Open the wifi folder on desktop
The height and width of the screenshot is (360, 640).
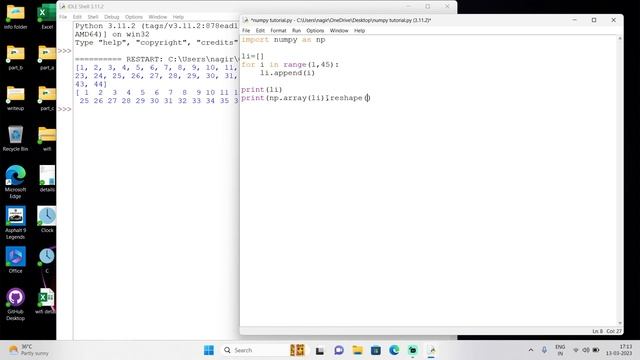tap(47, 139)
